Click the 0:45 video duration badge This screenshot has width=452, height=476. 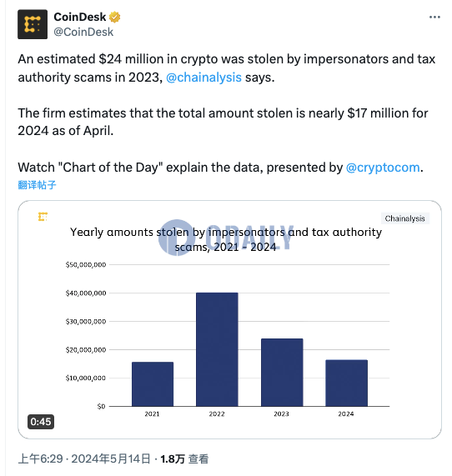41,422
